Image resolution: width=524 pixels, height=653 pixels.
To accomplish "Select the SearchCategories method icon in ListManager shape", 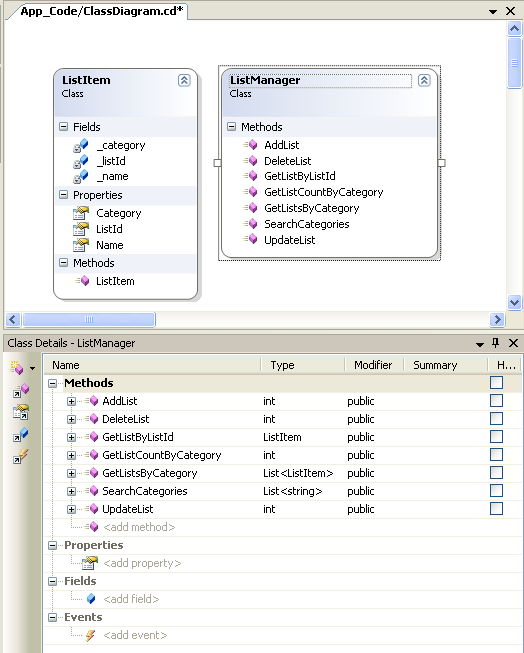I will click(251, 224).
